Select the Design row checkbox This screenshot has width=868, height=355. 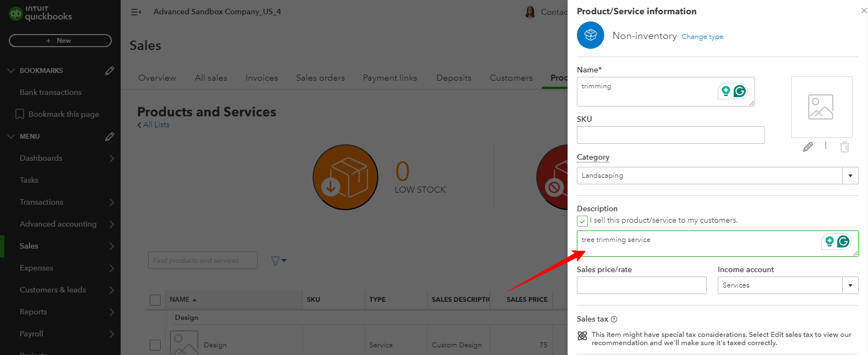(x=155, y=345)
